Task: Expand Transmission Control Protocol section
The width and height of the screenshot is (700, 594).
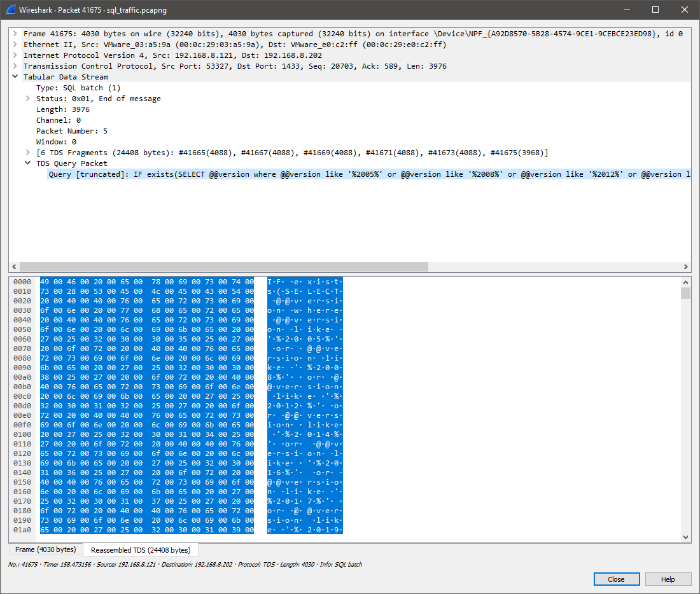Action: pyautogui.click(x=15, y=66)
